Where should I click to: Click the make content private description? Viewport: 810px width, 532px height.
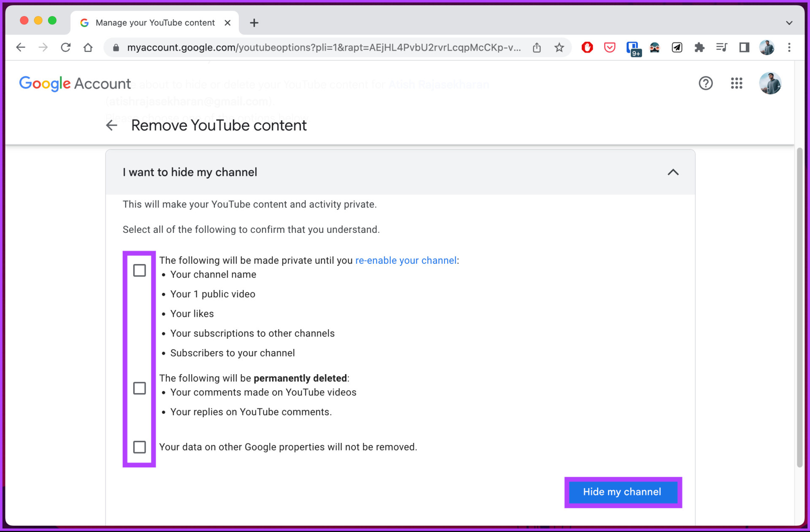coord(249,204)
